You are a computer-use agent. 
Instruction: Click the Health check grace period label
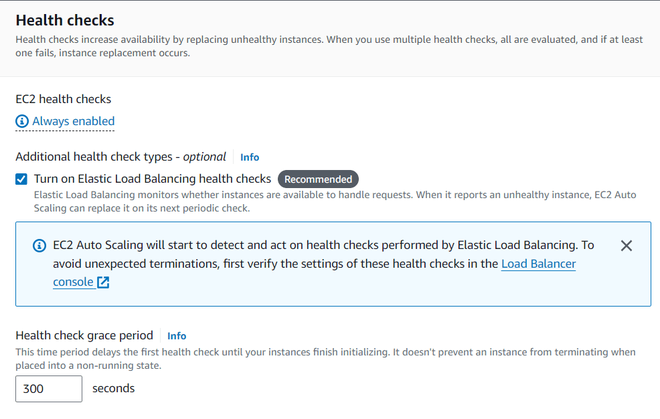[85, 336]
